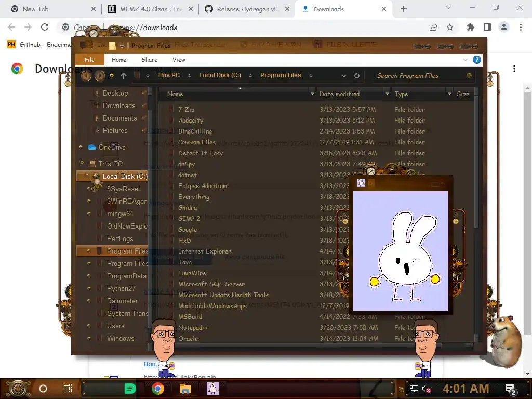The height and width of the screenshot is (399, 532).
Task: Select the Windows folder in the tree
Action: click(121, 339)
